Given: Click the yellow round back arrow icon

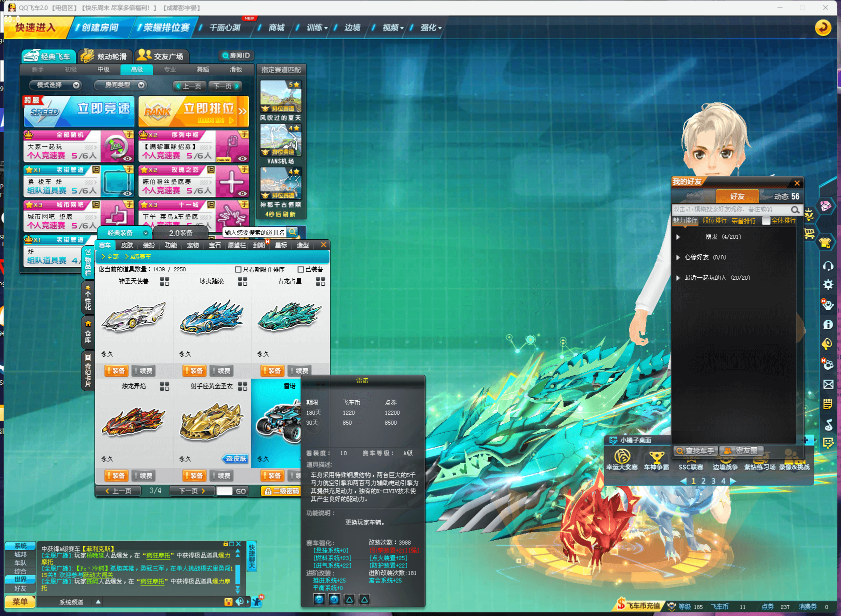Looking at the screenshot, I should (x=823, y=27).
